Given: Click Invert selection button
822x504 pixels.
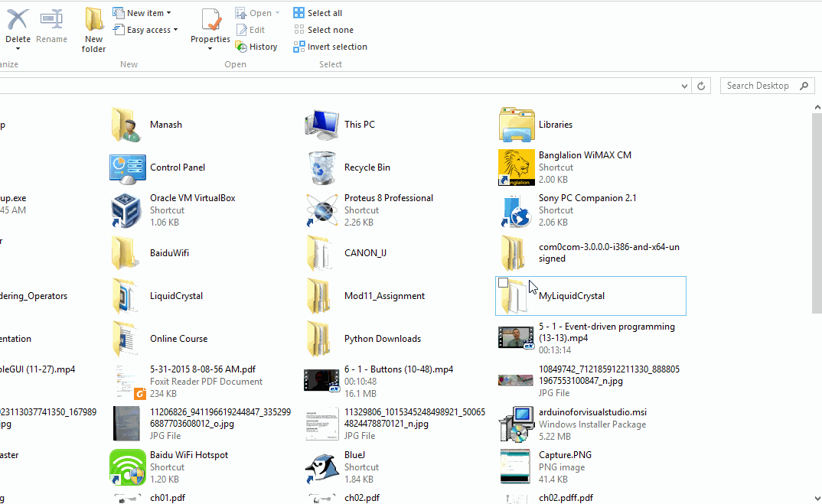Looking at the screenshot, I should (330, 47).
